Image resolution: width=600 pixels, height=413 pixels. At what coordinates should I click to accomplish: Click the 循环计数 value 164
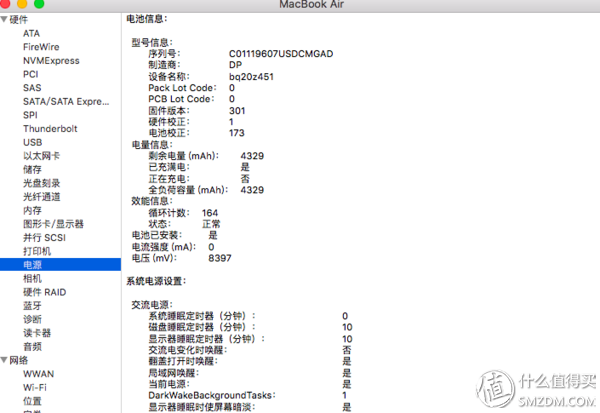coord(210,213)
